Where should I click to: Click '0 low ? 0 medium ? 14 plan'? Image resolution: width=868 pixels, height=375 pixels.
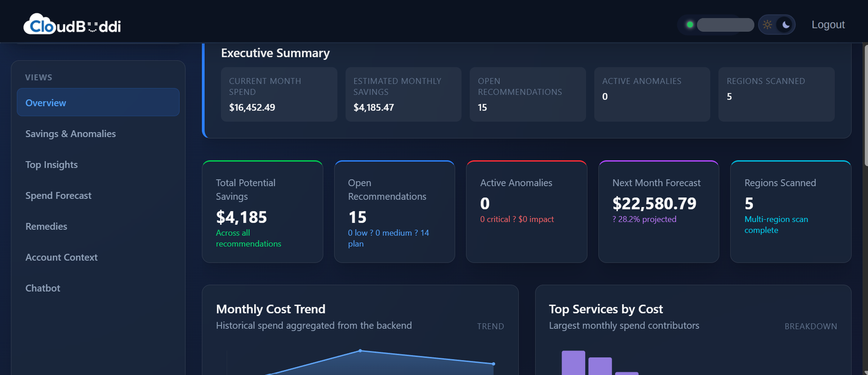(388, 238)
